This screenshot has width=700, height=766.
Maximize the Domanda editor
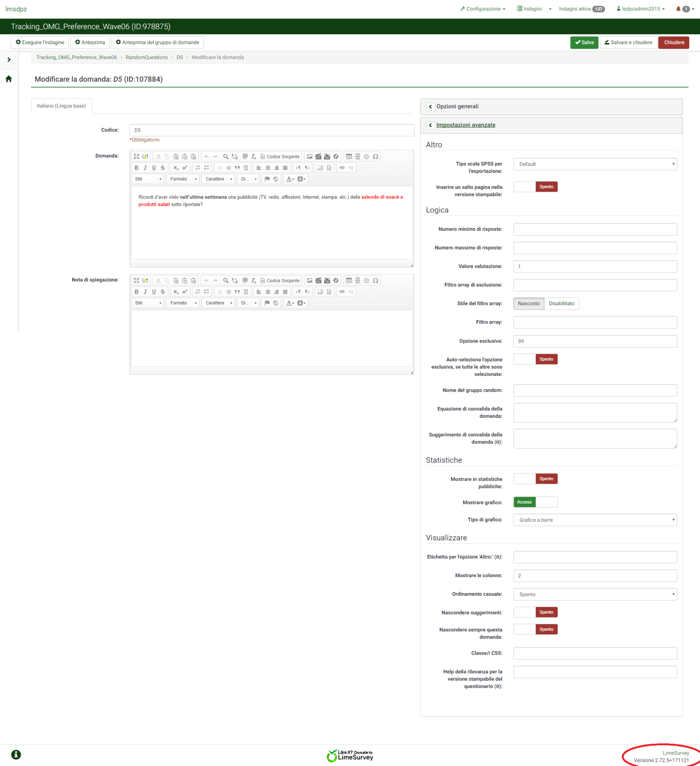(137, 157)
